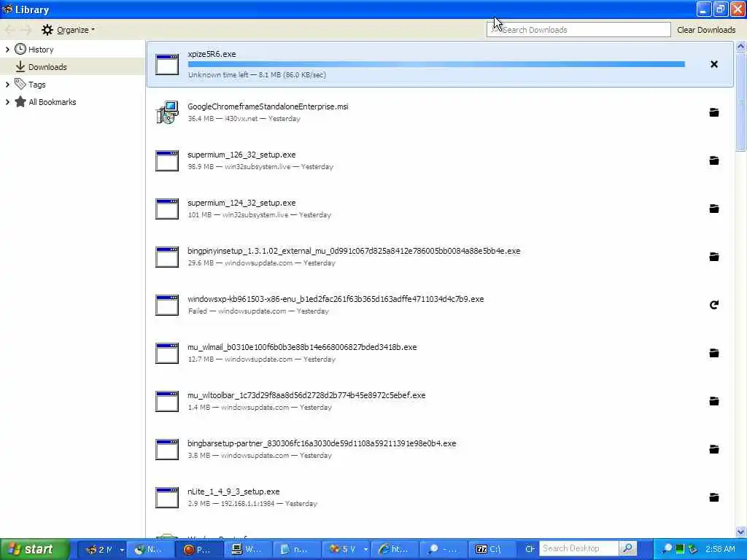Select supermium_124_32_setup.exe file name

[241, 203]
